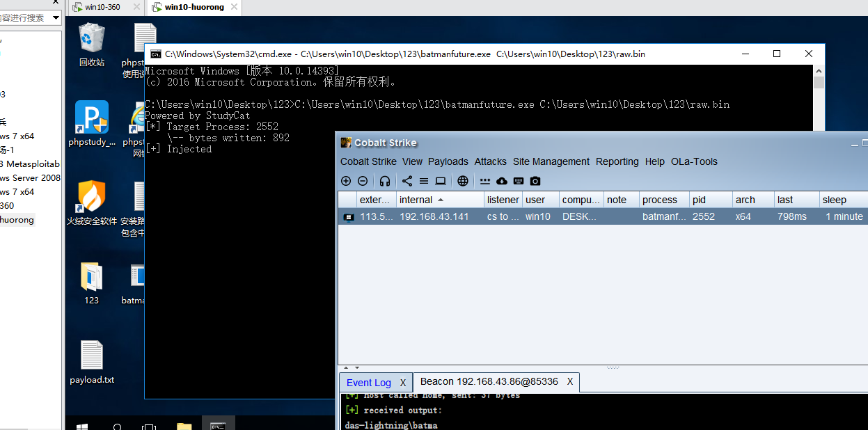Click the Connect plus icon in Cobalt Strike toolbar

point(346,181)
